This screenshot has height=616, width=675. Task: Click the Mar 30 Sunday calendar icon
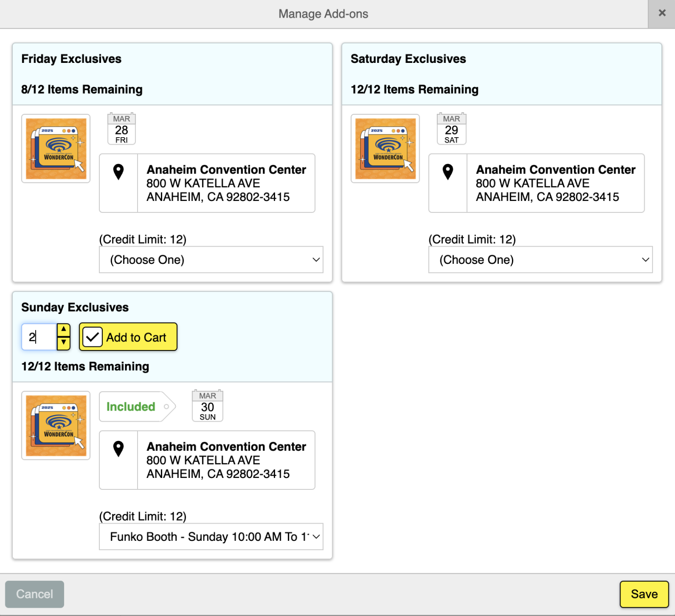[207, 406]
